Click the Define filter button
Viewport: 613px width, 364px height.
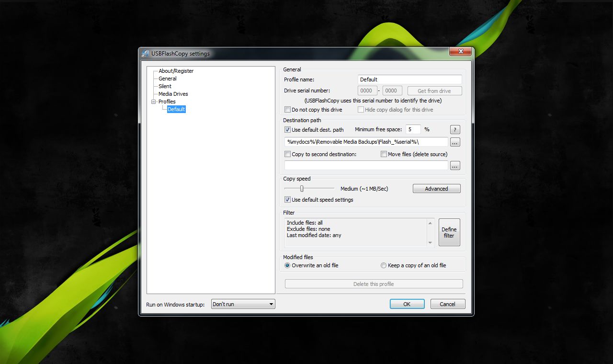(x=449, y=232)
